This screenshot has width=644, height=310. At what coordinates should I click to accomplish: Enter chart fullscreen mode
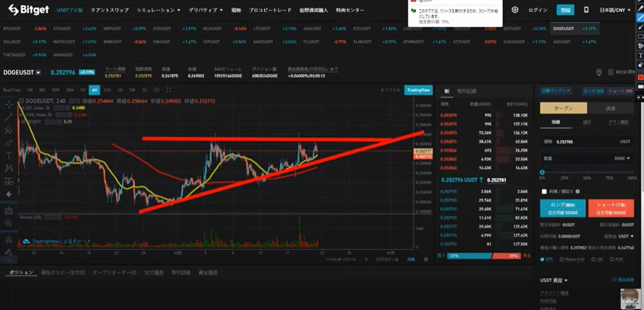[x=169, y=90]
